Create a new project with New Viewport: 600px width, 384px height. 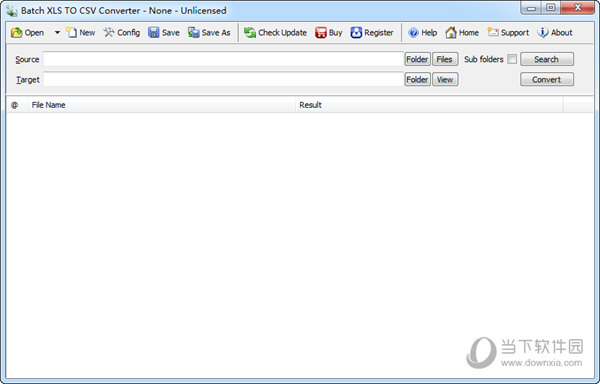tap(81, 33)
